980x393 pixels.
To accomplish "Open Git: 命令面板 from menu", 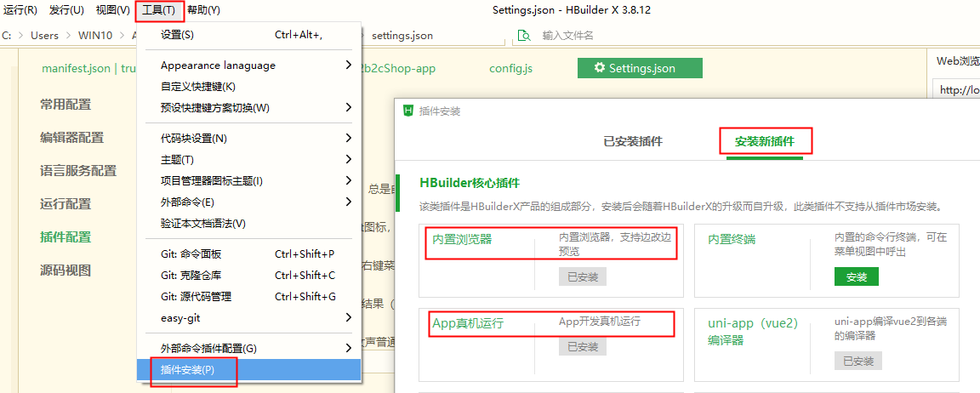I will click(x=248, y=253).
